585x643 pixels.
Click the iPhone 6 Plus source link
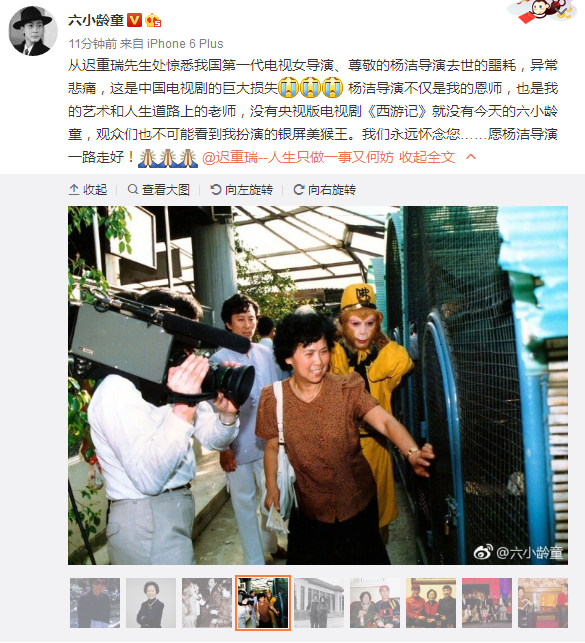tap(185, 43)
